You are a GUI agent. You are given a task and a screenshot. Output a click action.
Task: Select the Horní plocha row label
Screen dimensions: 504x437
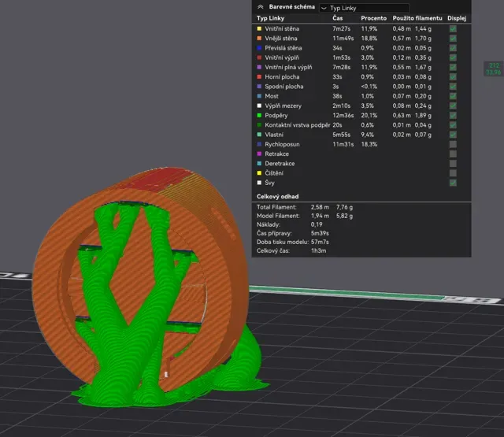282,77
